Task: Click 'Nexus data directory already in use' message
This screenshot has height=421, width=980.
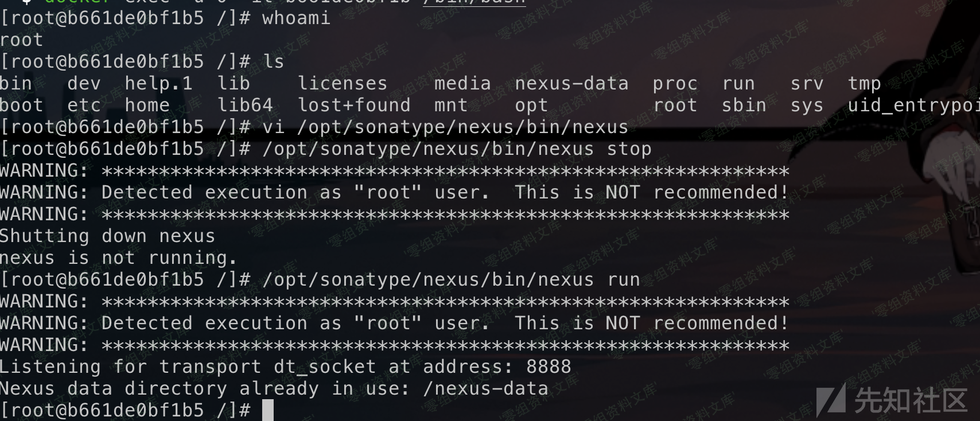Action: click(205, 389)
